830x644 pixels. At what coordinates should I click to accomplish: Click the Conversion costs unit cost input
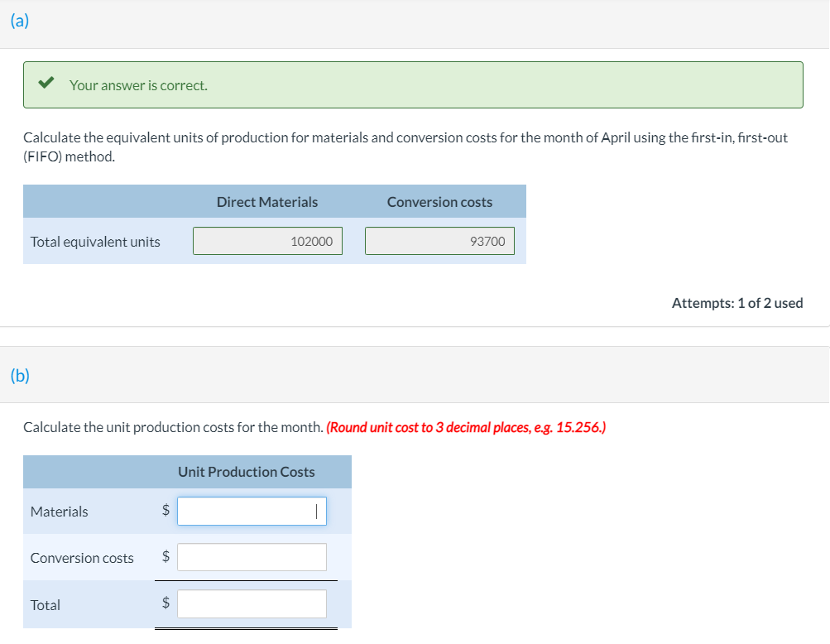coord(252,557)
